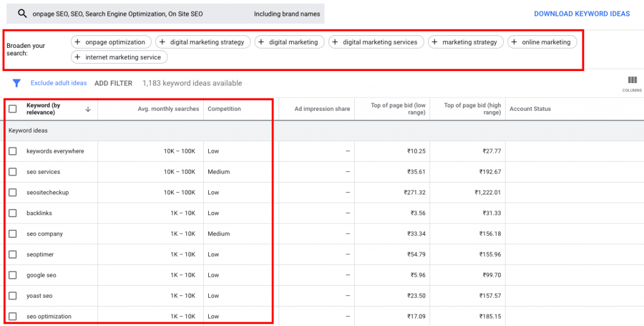Click Download Keyword Ideas link
644x326 pixels.
click(x=581, y=14)
